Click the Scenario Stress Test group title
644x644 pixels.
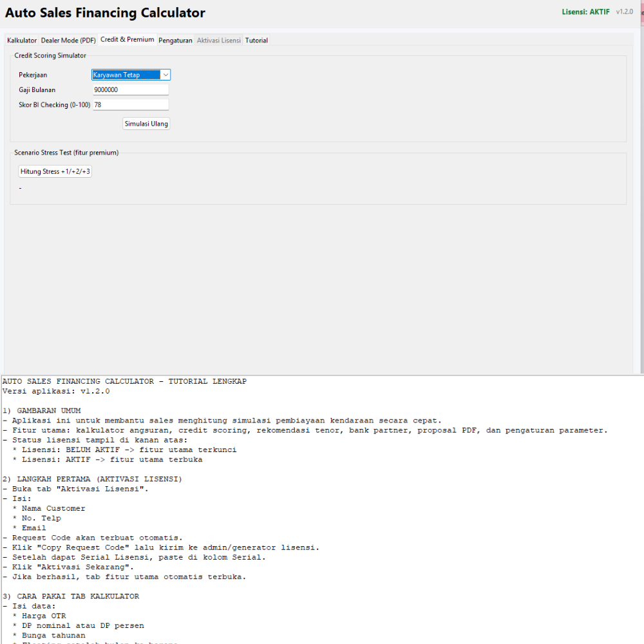click(x=66, y=153)
